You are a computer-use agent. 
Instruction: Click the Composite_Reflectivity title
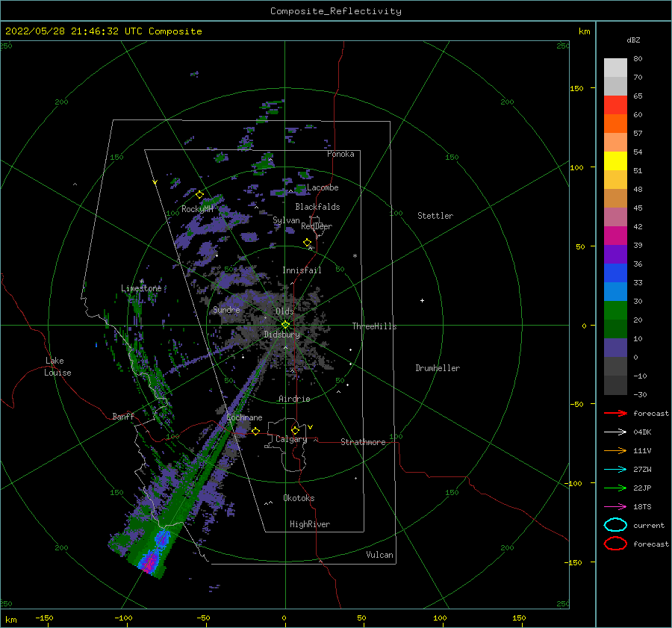pos(335,11)
